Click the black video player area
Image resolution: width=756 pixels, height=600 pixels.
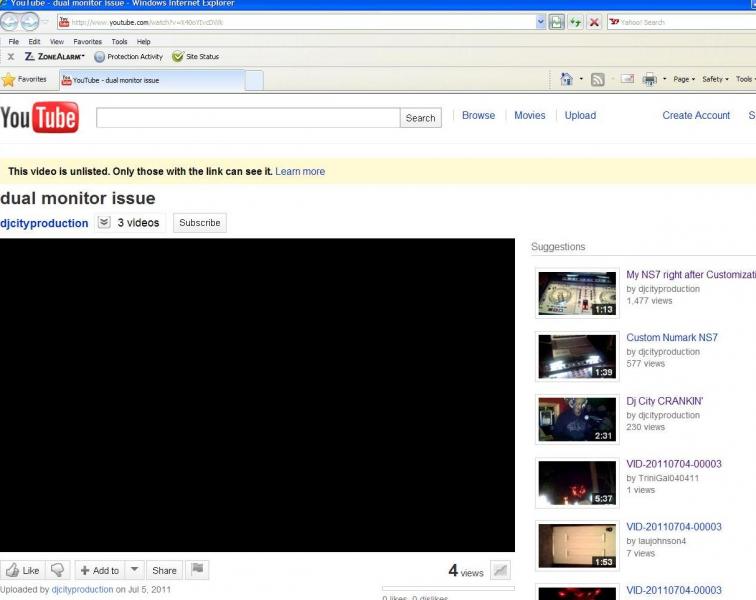257,395
